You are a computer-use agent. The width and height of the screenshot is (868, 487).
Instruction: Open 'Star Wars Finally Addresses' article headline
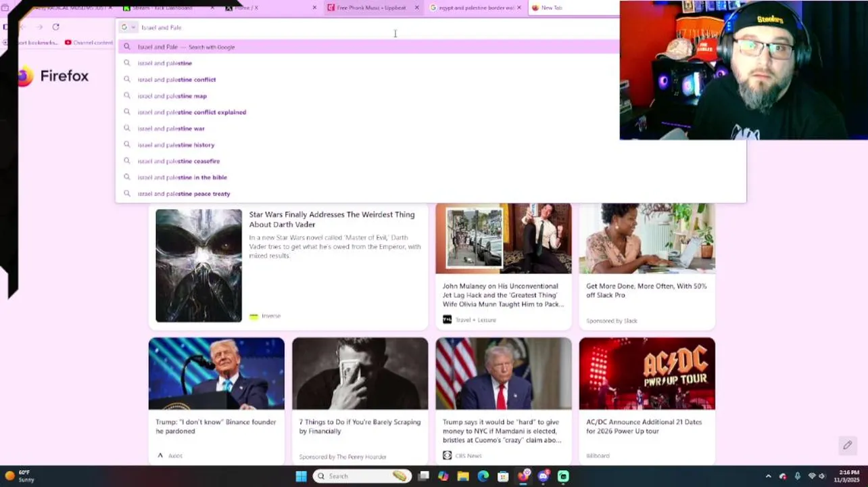[x=331, y=219]
